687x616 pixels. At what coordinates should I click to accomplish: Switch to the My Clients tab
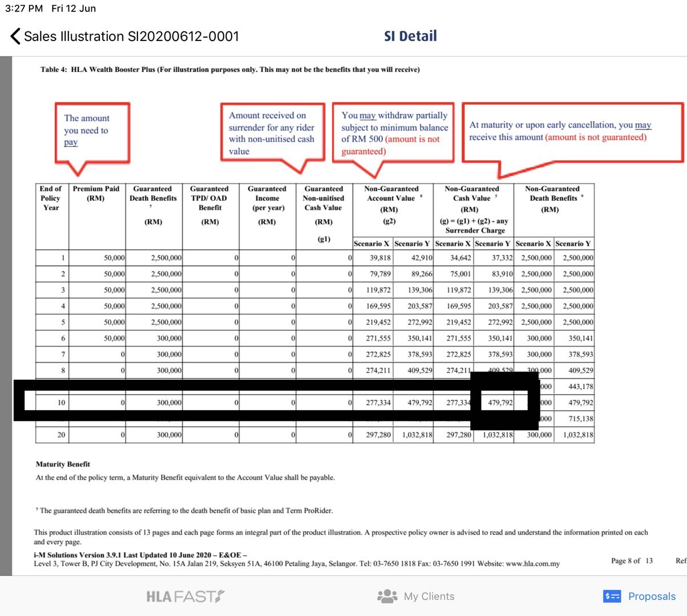coord(429,597)
